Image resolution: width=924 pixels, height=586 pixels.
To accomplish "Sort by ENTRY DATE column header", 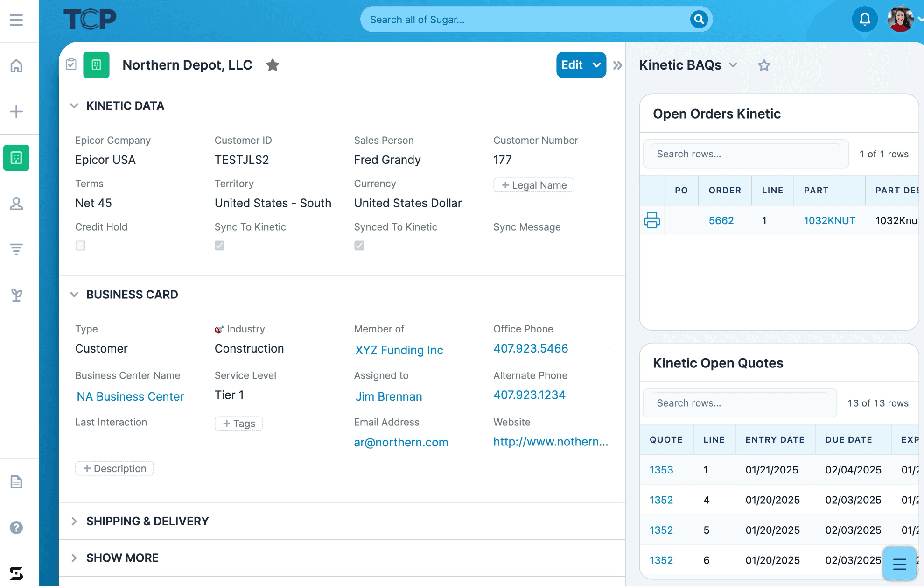I will pos(775,440).
